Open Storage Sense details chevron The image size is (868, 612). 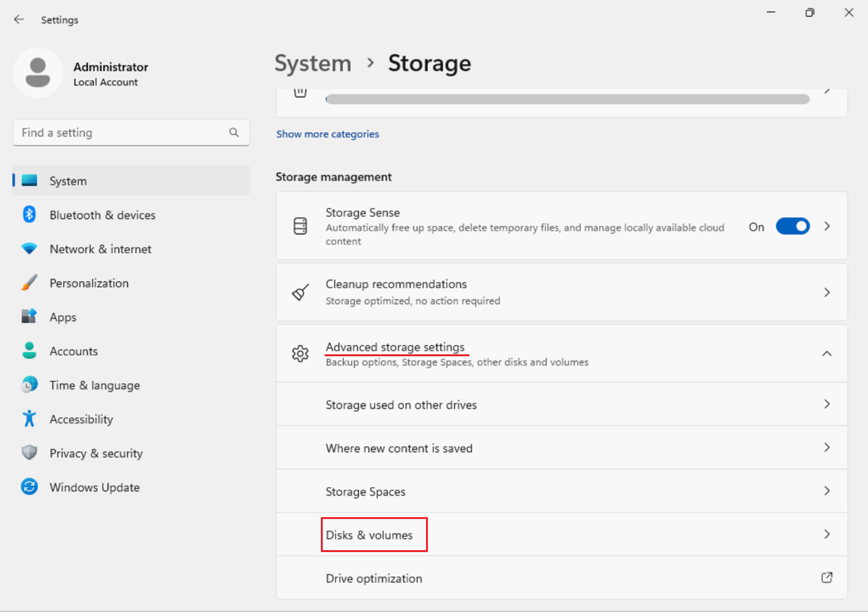827,226
